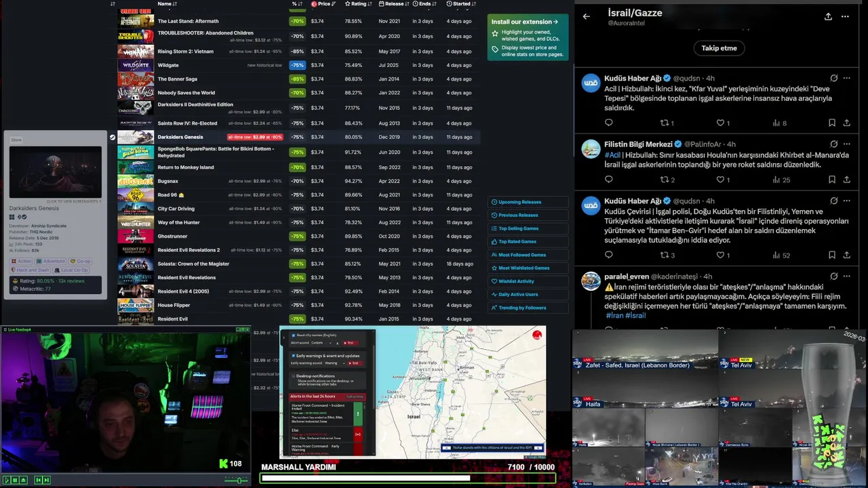868x488 pixels.
Task: Click previous track control on Live Feed player
Action: click(x=39, y=480)
